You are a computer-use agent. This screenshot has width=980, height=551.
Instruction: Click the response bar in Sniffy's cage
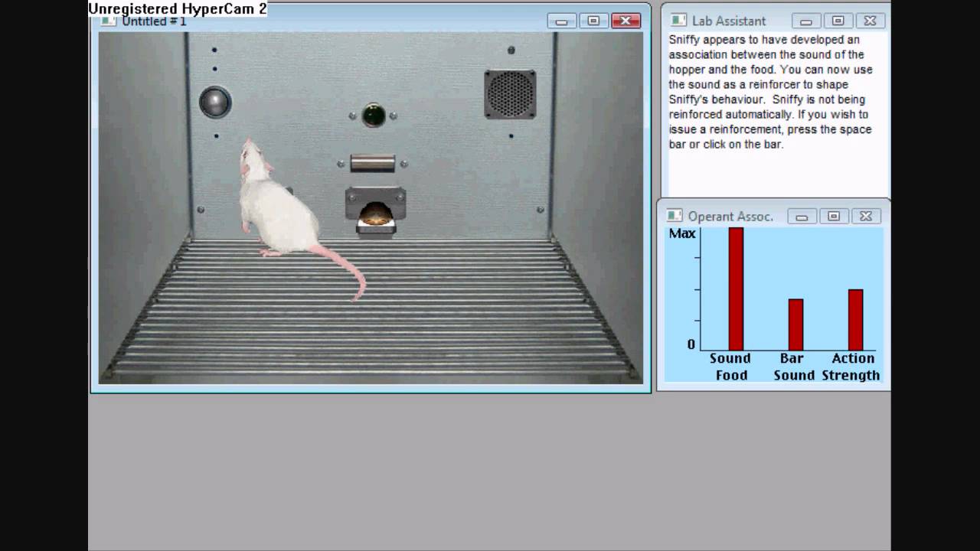pyautogui.click(x=373, y=163)
